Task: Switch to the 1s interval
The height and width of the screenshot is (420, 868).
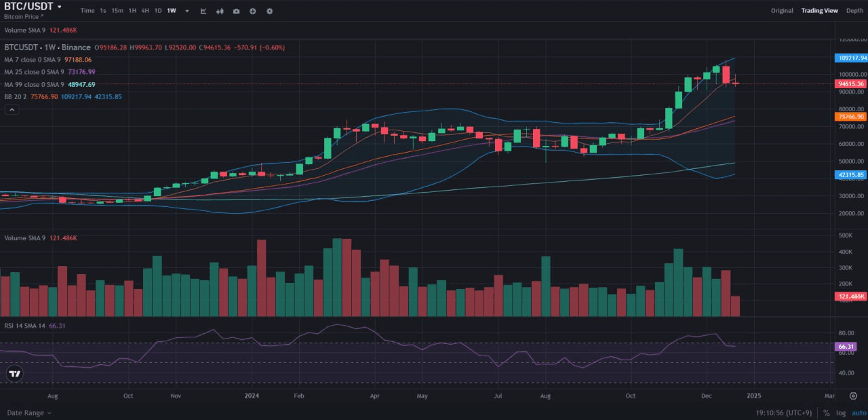Action: 103,11
